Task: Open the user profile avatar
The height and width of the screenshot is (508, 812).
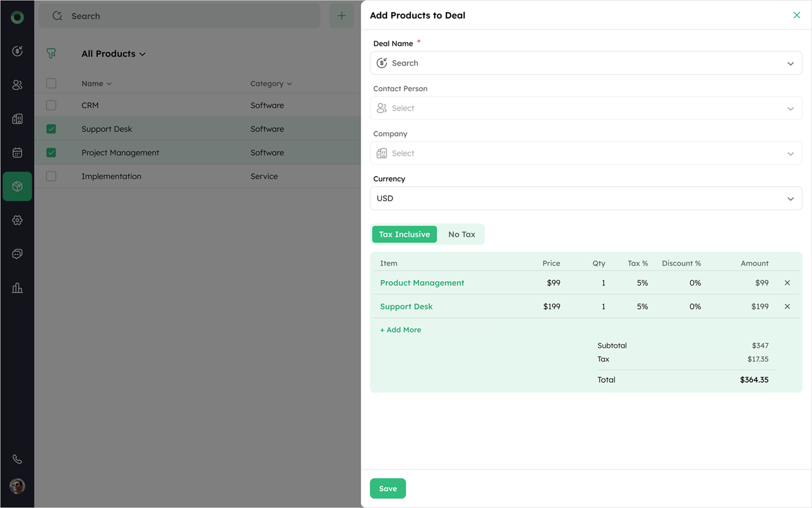Action: click(17, 486)
